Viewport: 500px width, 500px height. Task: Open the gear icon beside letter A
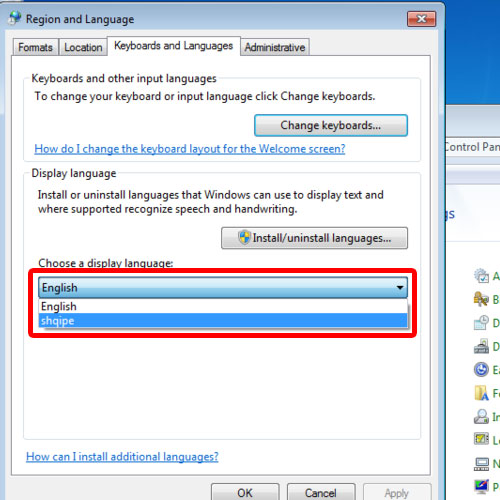pyautogui.click(x=481, y=276)
